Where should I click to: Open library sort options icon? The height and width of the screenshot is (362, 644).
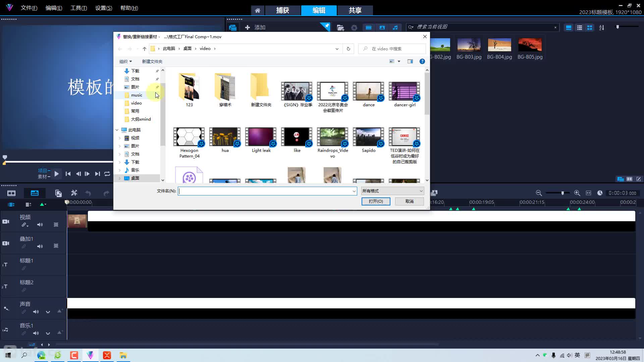click(602, 27)
